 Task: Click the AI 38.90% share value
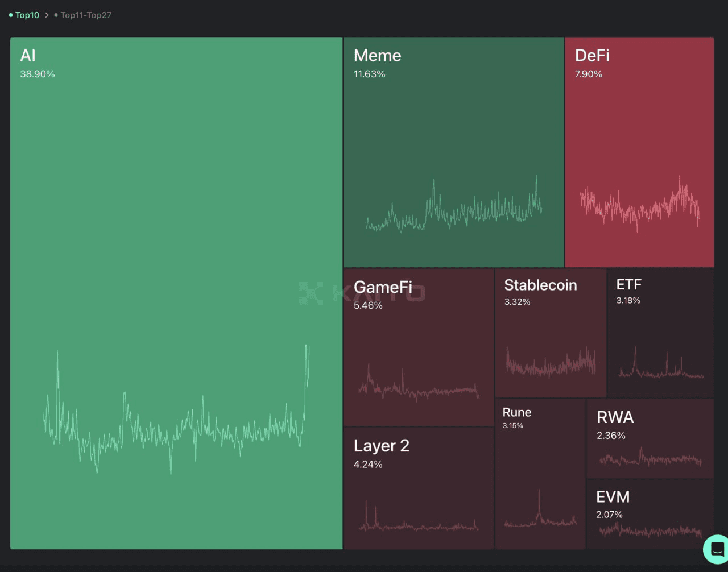coord(38,74)
